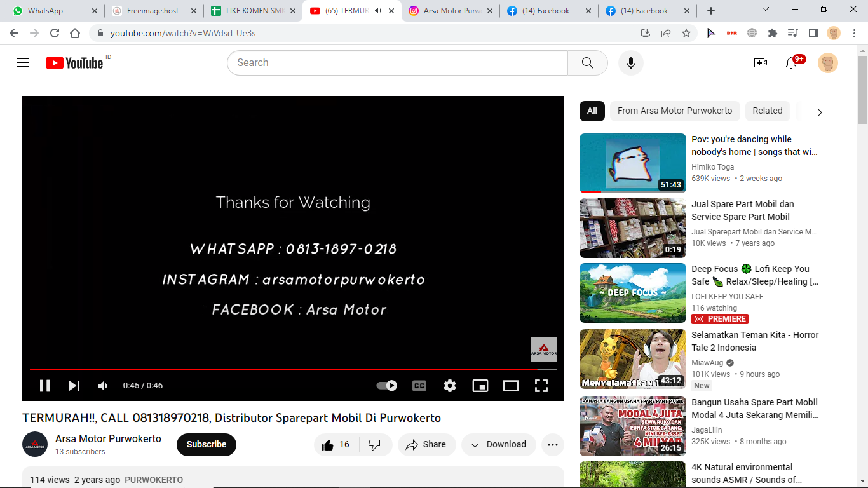This screenshot has width=868, height=488.
Task: Open Jual Spare Part Mobil thumbnail
Action: [633, 228]
